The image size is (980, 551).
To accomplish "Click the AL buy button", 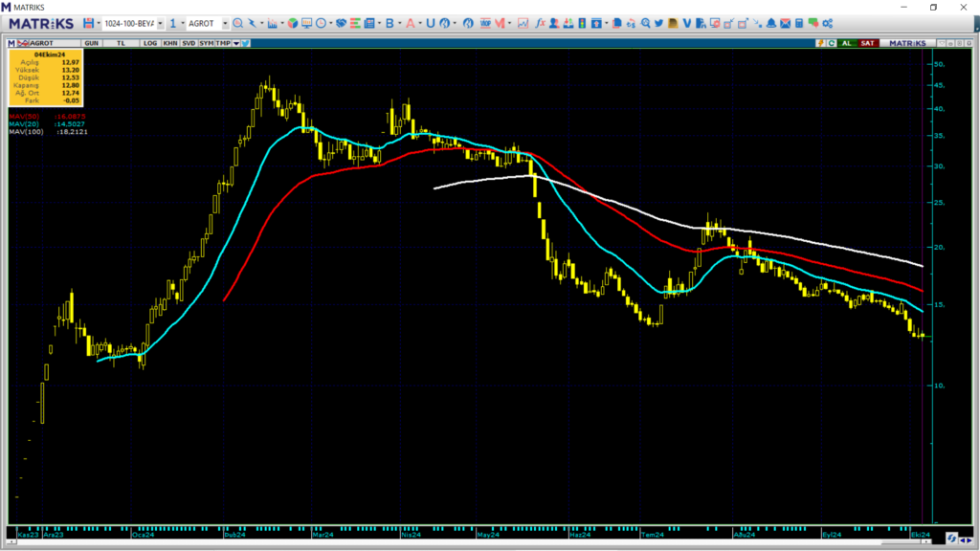I will pos(847,43).
